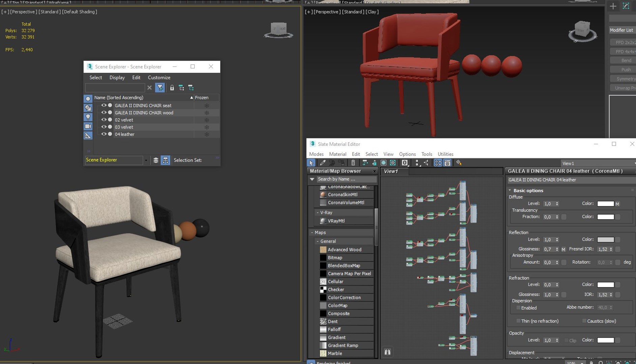636x364 pixels.
Task: Open Material/Map Browser options triangle
Action: point(312,179)
